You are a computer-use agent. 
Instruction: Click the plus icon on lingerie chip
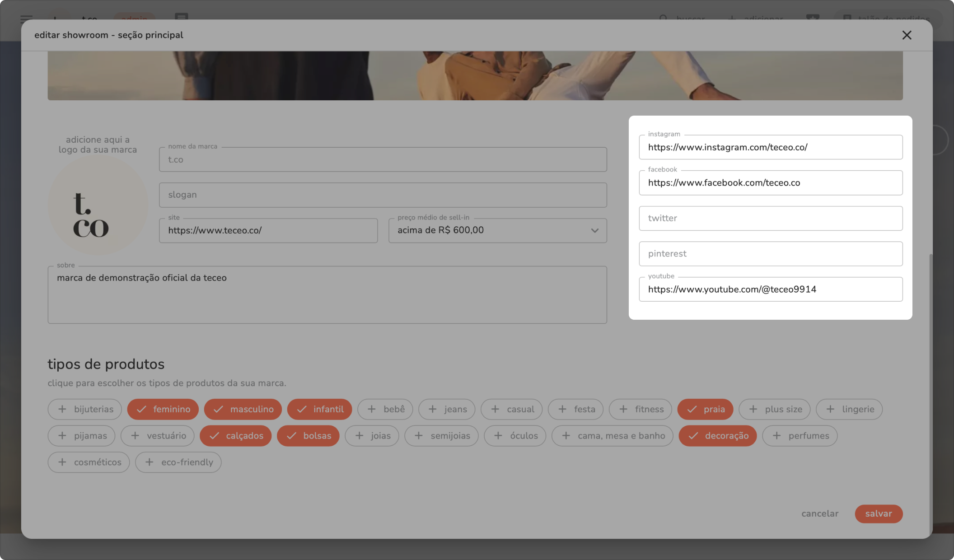point(830,409)
